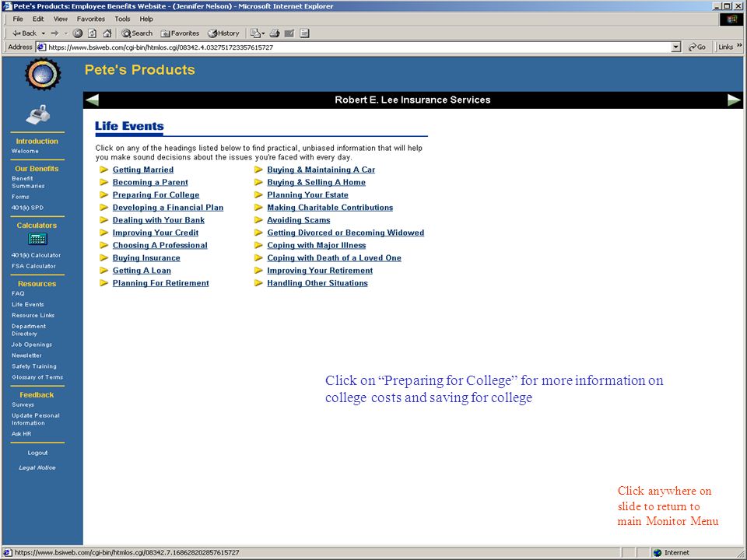The height and width of the screenshot is (560, 747).
Task: Expand the Links toolbar chevron
Action: click(739, 46)
